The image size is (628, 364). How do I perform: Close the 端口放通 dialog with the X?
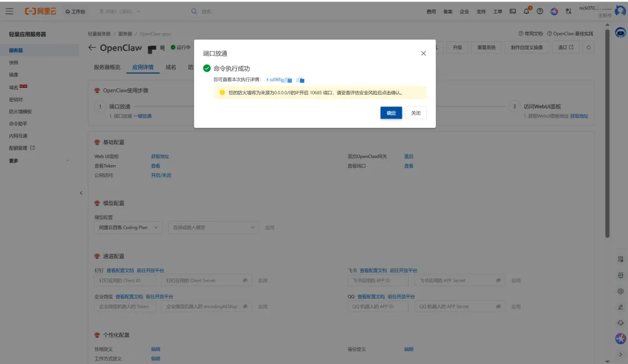point(423,53)
